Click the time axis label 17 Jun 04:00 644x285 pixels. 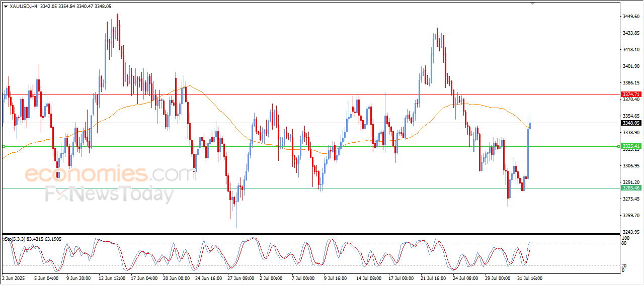pos(144,277)
